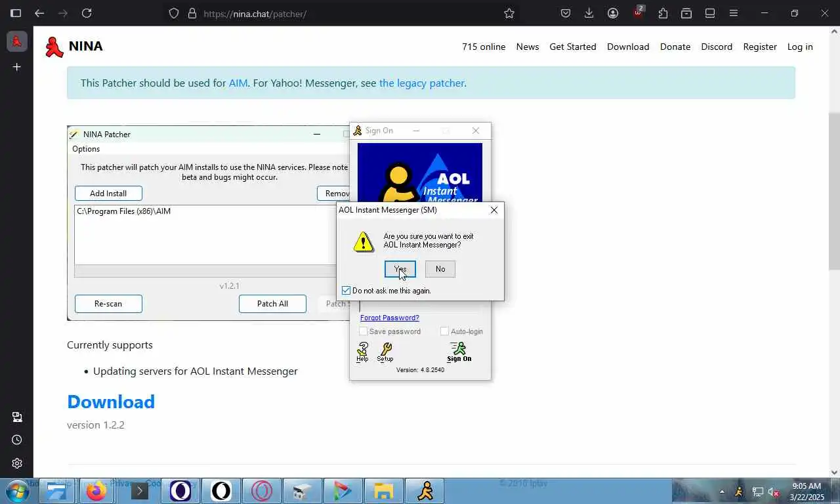This screenshot has width=840, height=504.
Task: Open the Download nav item
Action: (628, 47)
